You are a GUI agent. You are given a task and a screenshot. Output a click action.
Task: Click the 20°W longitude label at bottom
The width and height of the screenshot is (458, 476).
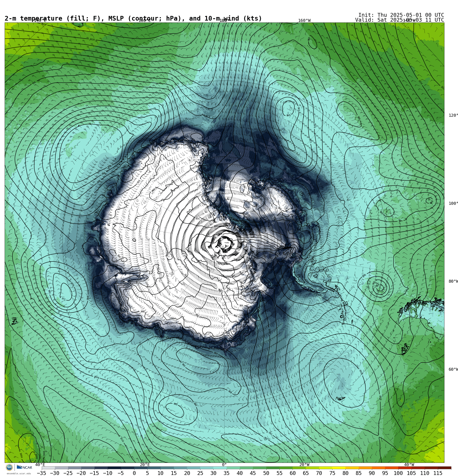(304, 465)
